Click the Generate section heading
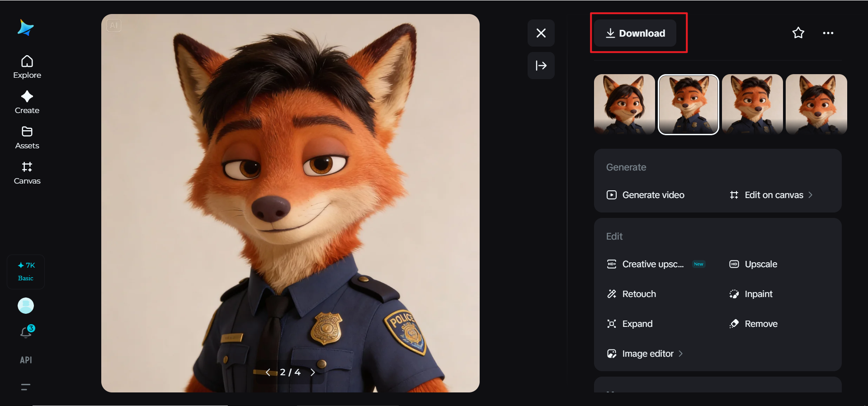868x406 pixels. (626, 167)
